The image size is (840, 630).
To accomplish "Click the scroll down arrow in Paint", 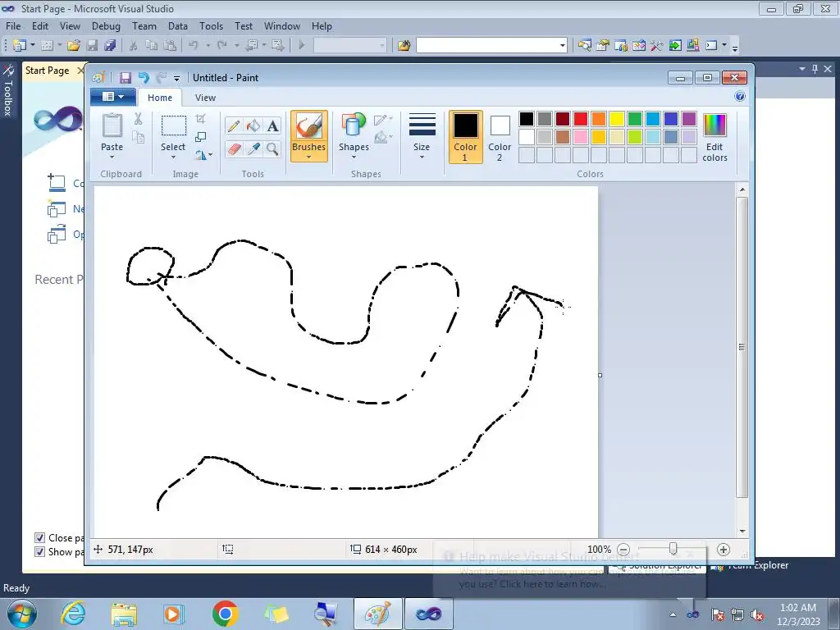I will (742, 532).
